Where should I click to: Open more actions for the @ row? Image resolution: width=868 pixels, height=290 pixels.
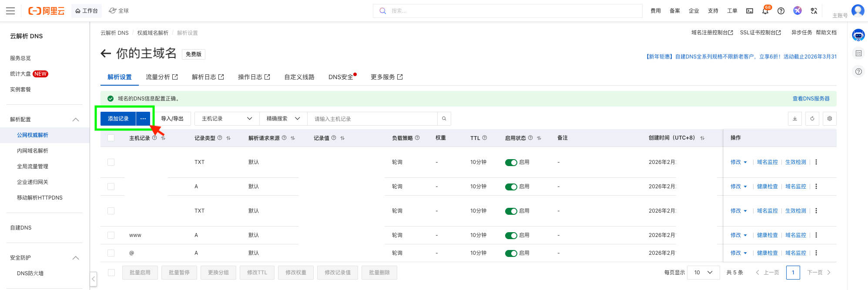coord(816,253)
